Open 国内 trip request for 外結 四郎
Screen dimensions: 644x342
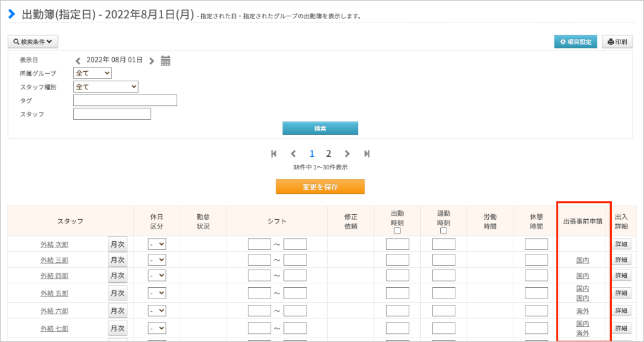583,276
